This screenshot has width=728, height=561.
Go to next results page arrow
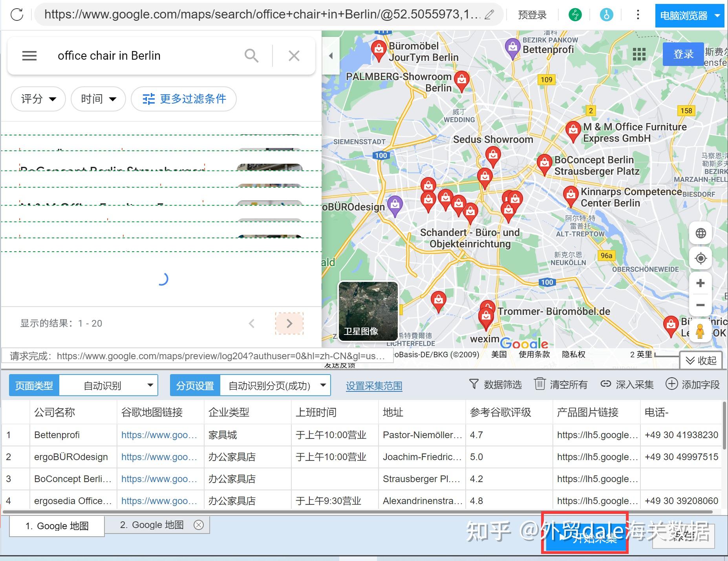tap(289, 323)
